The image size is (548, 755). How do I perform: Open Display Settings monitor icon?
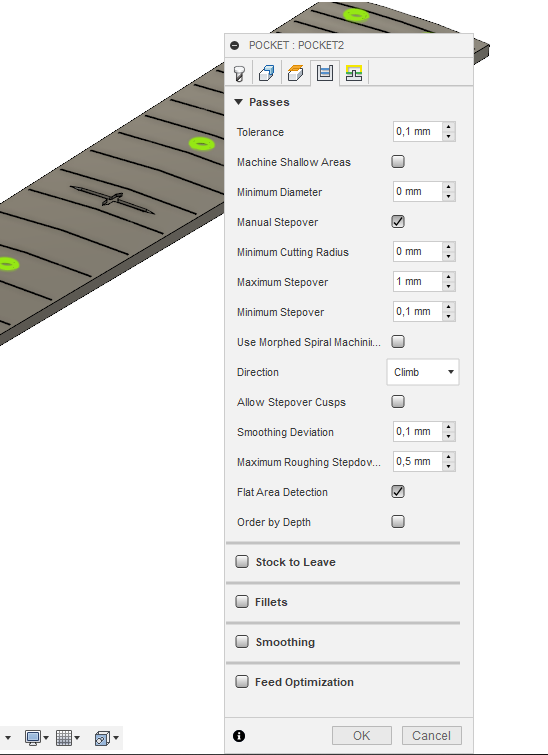pyautogui.click(x=37, y=738)
